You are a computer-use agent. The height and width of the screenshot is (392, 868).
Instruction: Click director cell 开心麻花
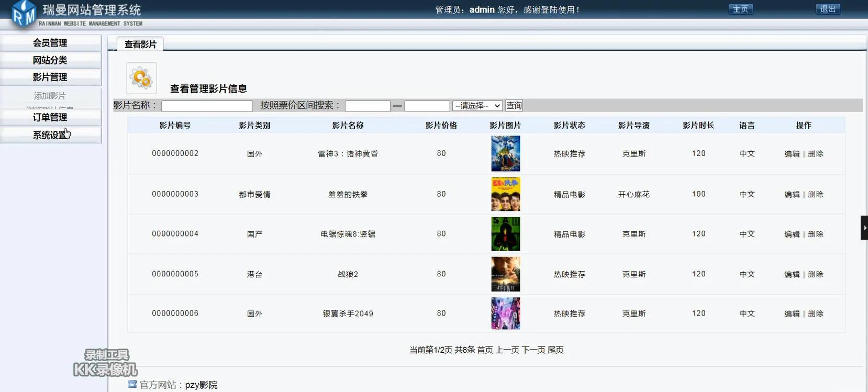tap(634, 194)
